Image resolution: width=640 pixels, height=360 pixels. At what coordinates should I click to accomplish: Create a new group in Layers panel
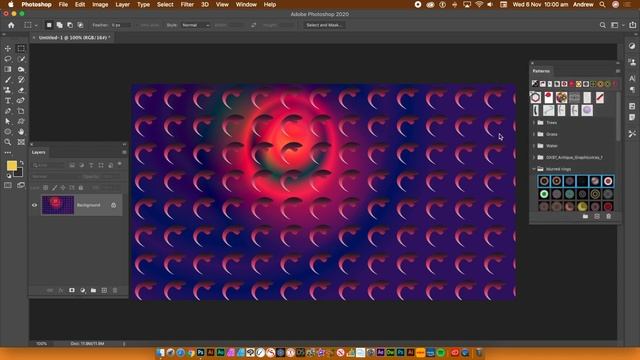coord(93,290)
